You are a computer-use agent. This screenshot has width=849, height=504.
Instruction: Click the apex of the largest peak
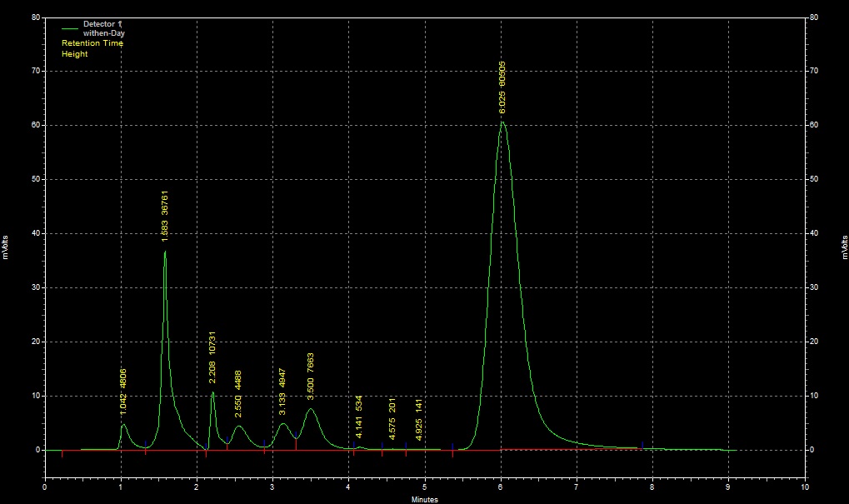pyautogui.click(x=502, y=122)
